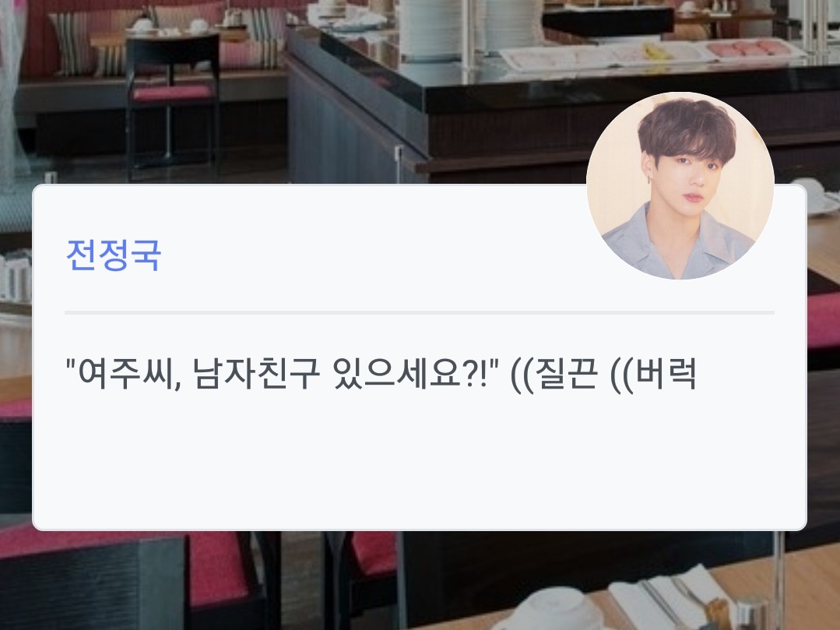Screen dimensions: 840x630
Task: Tap the word 남자친구 in the dialogue
Action: point(256,373)
